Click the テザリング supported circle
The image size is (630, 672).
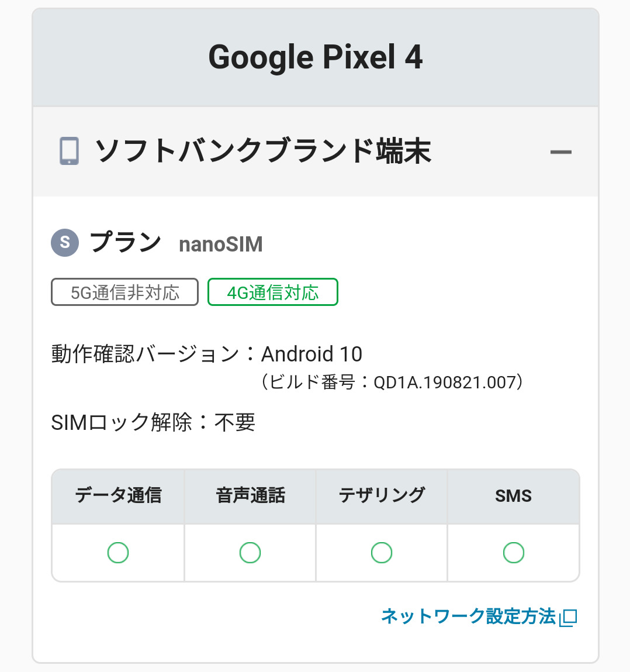pos(382,553)
